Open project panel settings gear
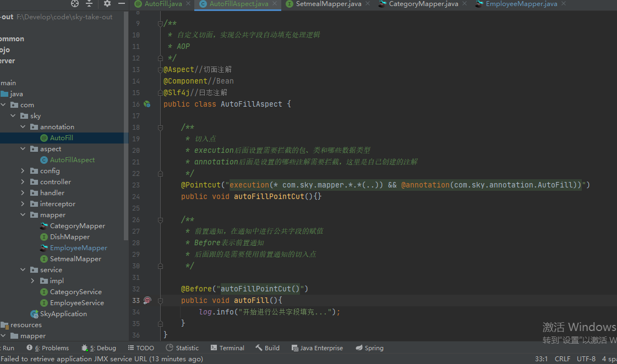This screenshot has width=617, height=364. (x=107, y=3)
